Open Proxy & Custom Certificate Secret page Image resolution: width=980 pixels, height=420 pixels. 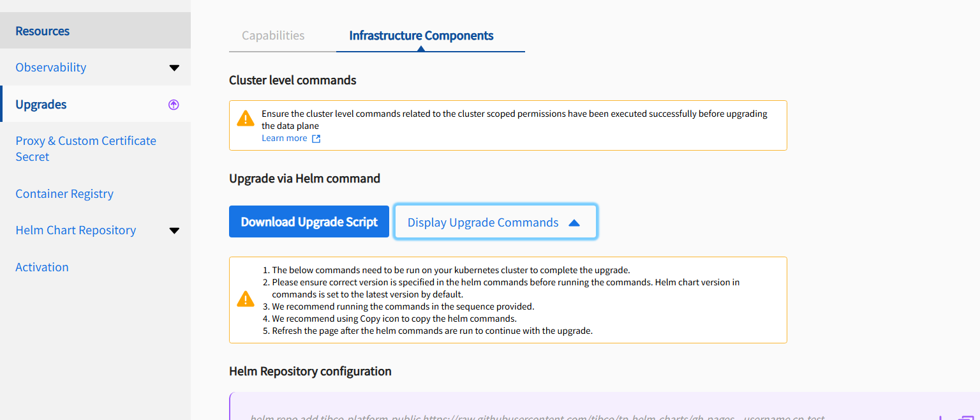coord(85,149)
